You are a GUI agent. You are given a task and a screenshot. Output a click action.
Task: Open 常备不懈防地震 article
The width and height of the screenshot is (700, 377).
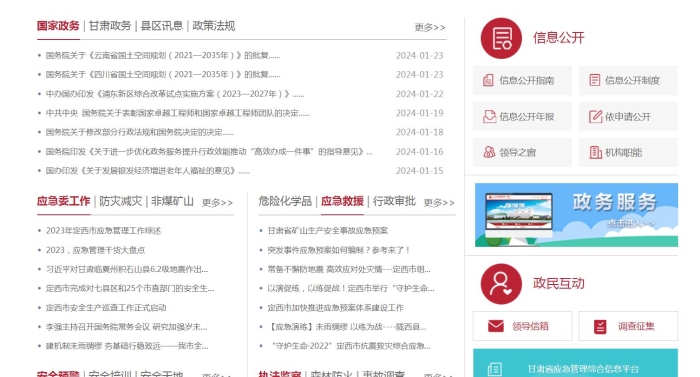click(x=349, y=269)
